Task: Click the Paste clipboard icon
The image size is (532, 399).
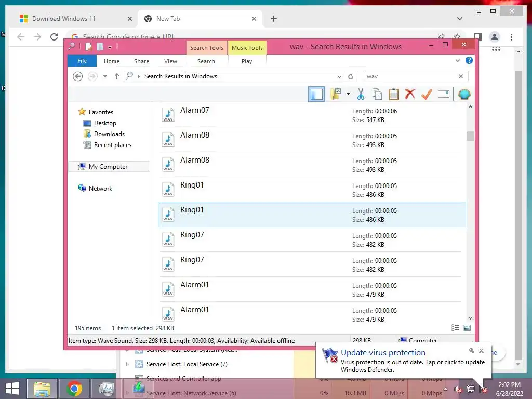Action: coord(394,95)
